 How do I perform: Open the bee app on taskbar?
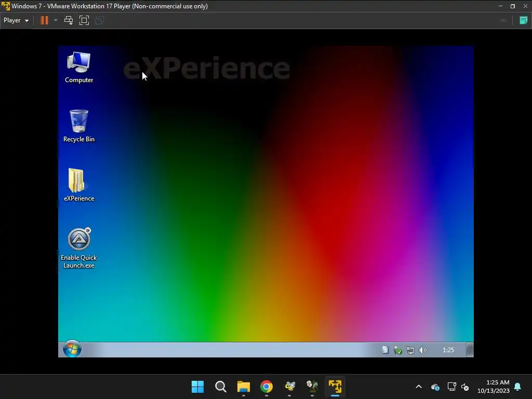[x=290, y=387]
